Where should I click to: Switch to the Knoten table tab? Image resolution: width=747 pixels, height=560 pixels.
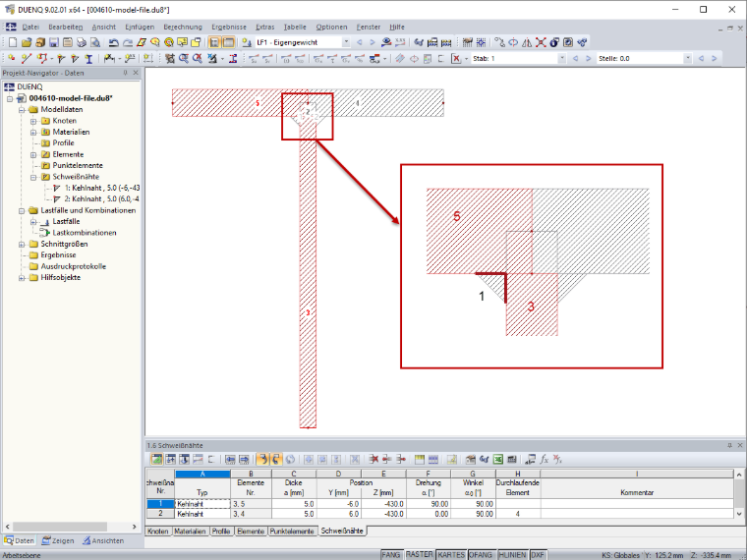click(x=157, y=531)
